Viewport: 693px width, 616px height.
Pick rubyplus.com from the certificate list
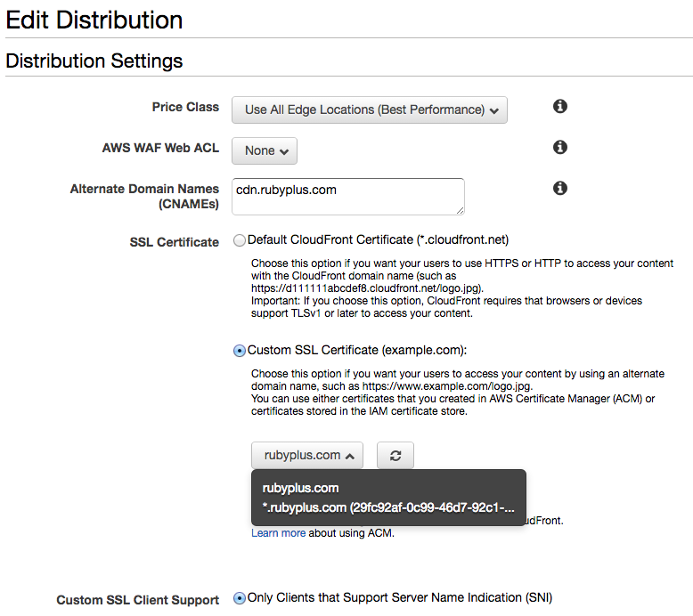[300, 488]
